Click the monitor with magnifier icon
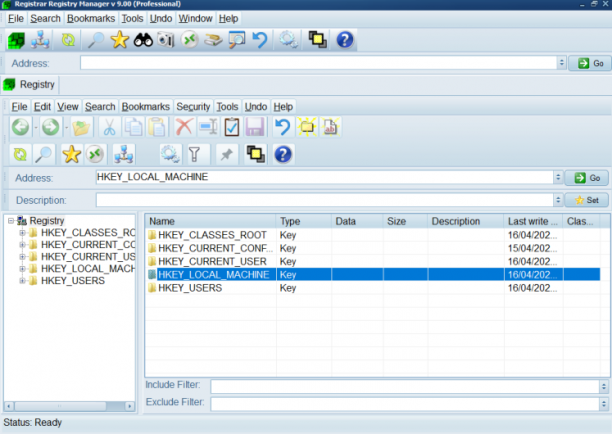Viewport: 612px width, 434px height. click(237, 40)
